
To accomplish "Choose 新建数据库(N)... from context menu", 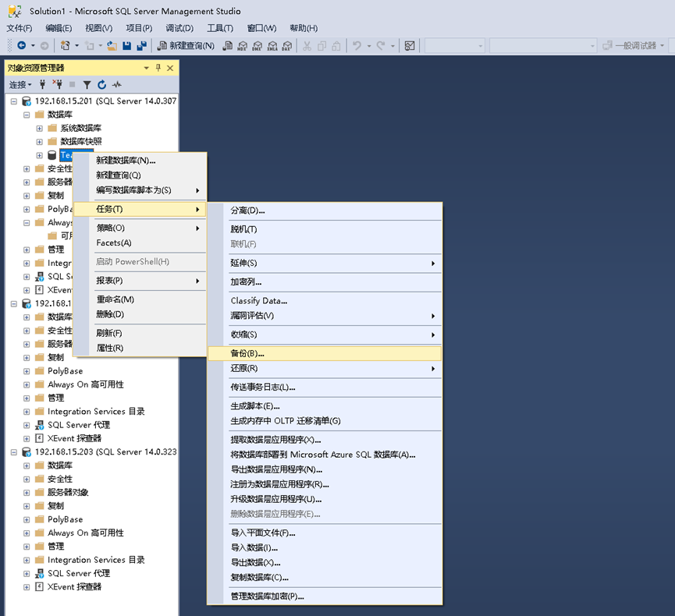I will point(140,161).
